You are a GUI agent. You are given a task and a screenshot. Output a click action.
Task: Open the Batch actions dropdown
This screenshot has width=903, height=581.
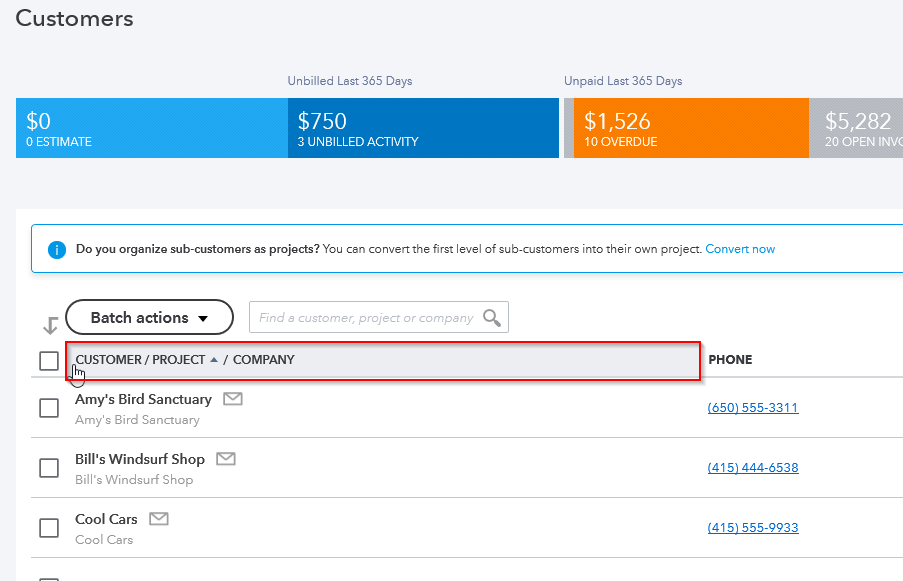149,318
